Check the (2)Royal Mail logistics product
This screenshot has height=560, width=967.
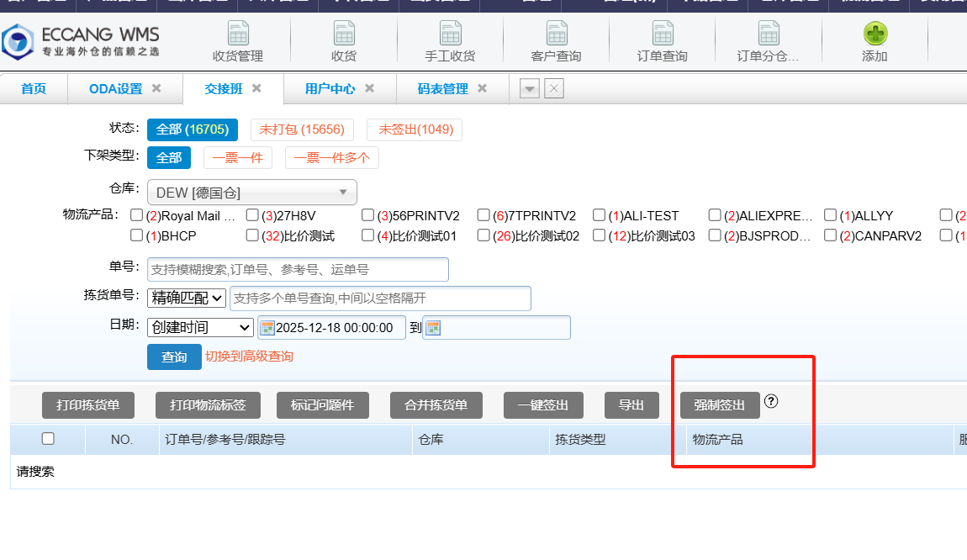(x=137, y=214)
